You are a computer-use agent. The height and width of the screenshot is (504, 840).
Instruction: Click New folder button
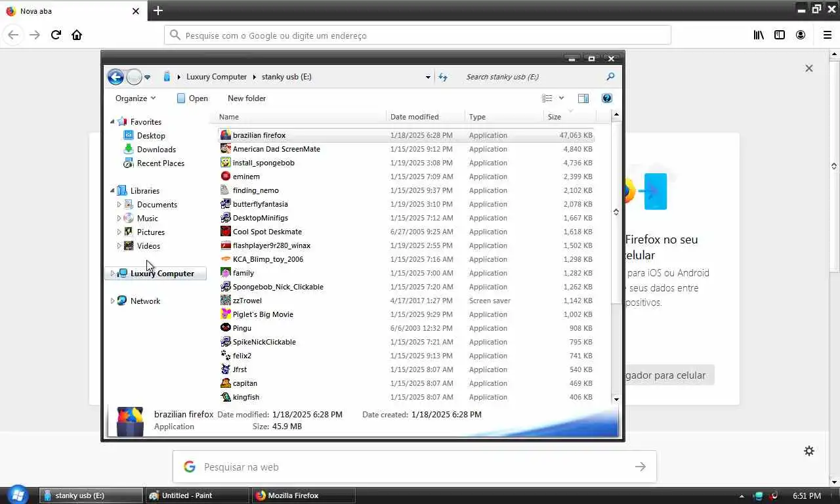pos(247,98)
